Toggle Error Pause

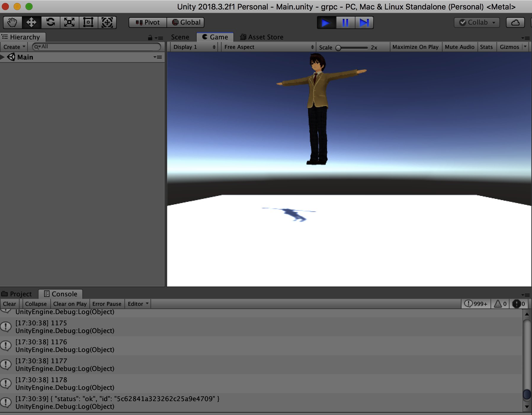tap(107, 304)
